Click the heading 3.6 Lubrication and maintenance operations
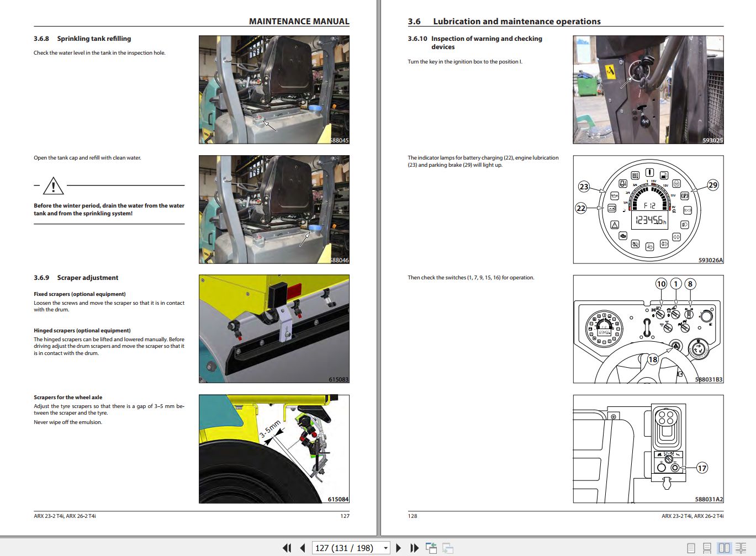 tap(504, 21)
